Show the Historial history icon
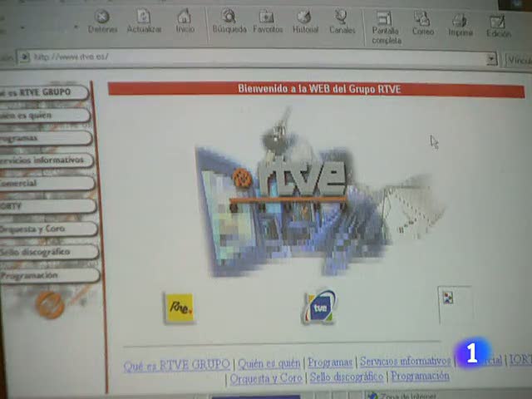The height and width of the screenshot is (399, 532). (305, 20)
